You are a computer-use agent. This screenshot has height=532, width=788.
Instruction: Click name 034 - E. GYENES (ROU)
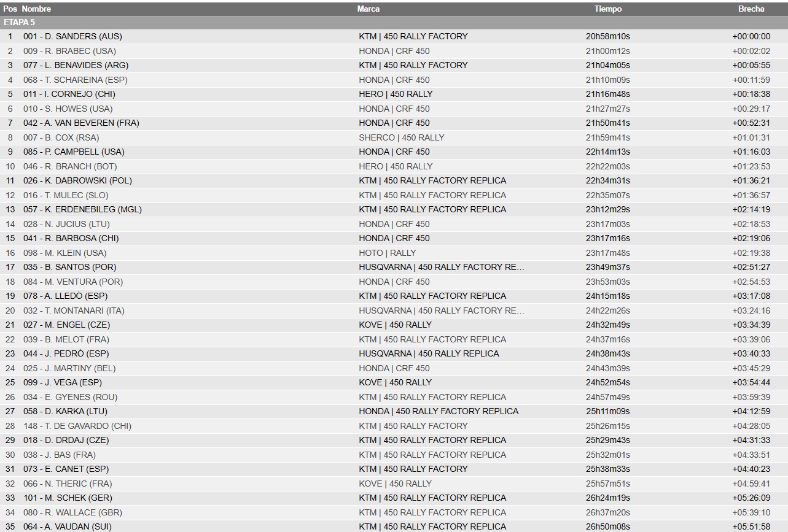click(x=70, y=397)
